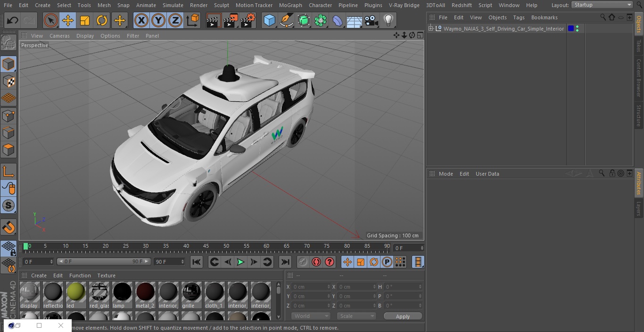Jump to start of animation

tap(197, 262)
